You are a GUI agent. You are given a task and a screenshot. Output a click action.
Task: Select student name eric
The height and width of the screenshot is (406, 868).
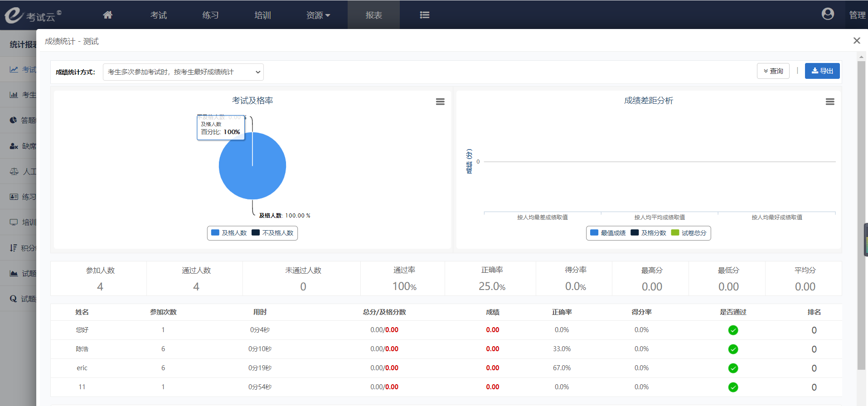pos(82,368)
